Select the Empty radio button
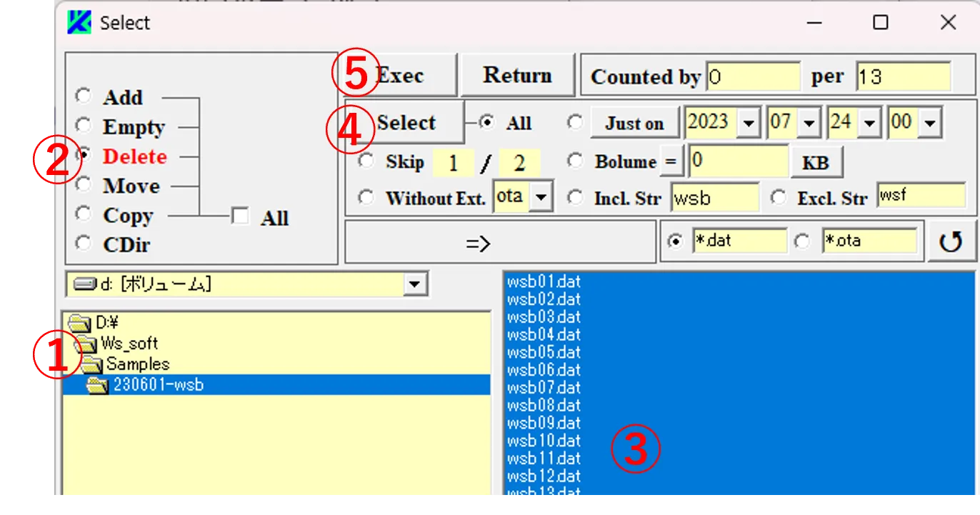The height and width of the screenshot is (515, 980). [84, 126]
